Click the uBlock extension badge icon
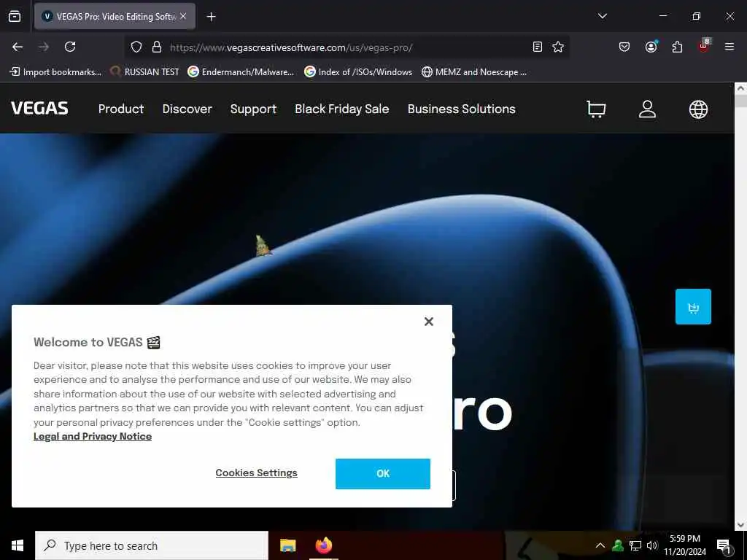Screen dimensions: 747x560 [x=704, y=46]
